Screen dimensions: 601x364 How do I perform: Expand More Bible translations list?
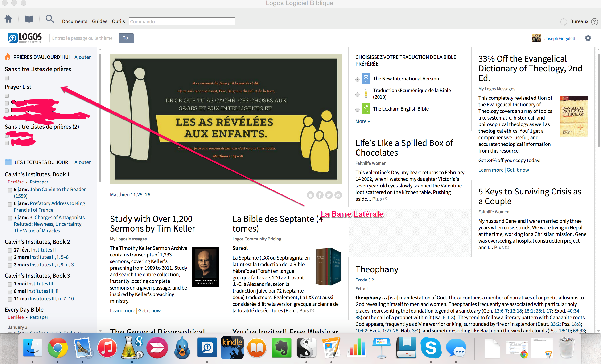click(x=362, y=121)
